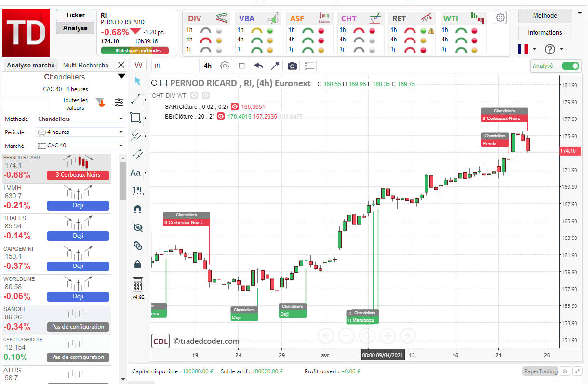Select the RET method panel

pos(412,33)
